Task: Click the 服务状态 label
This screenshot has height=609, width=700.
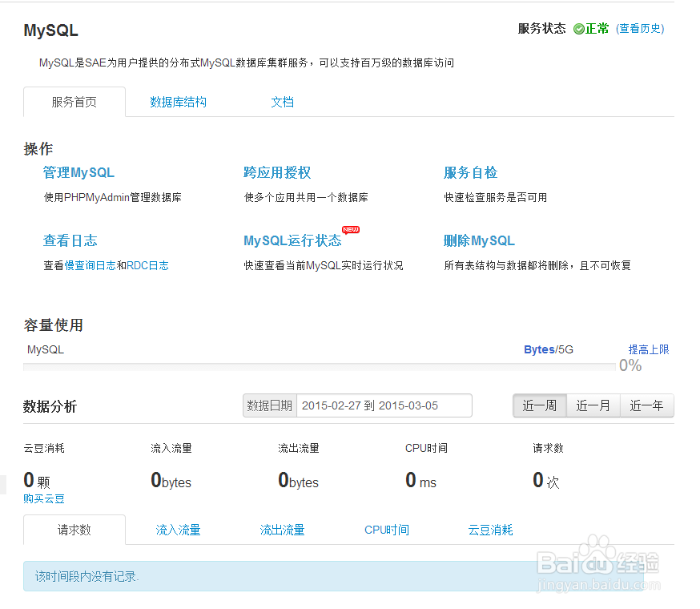Action: (x=542, y=29)
